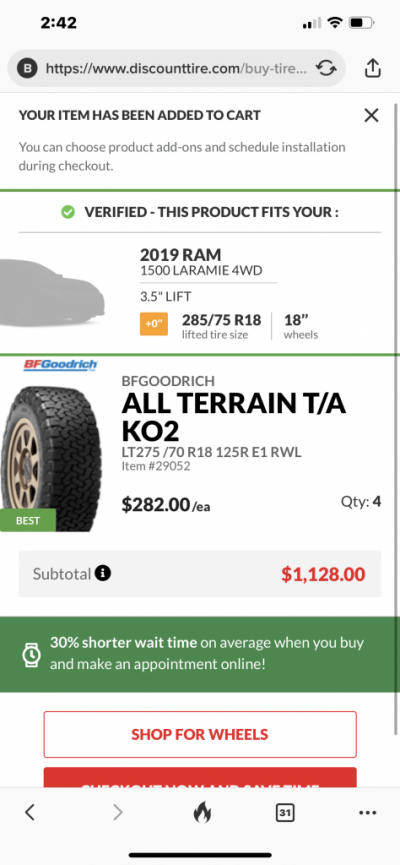Dismiss the added-to-cart notice with X

click(371, 115)
